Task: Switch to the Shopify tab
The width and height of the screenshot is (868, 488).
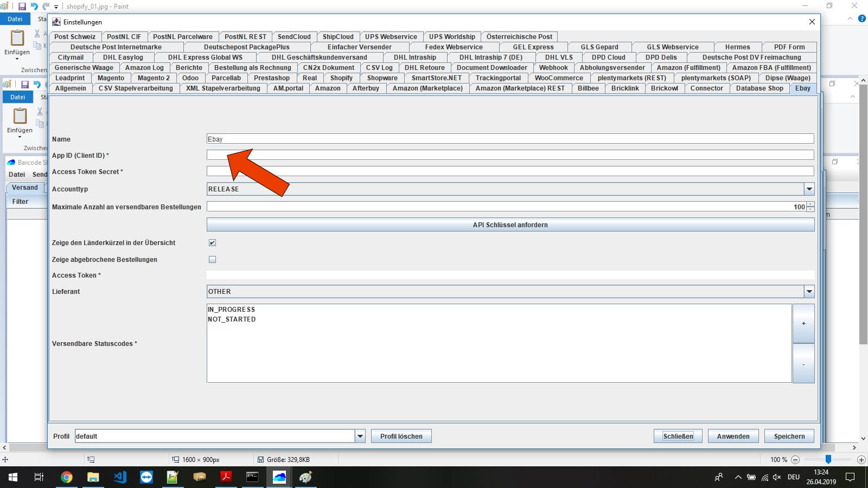Action: 341,78
